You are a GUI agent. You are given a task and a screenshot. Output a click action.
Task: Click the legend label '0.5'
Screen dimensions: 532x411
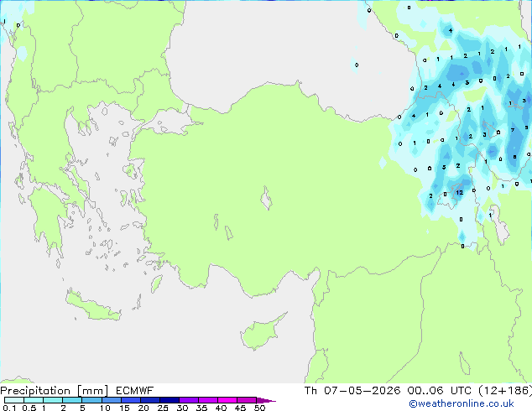click(x=29, y=408)
